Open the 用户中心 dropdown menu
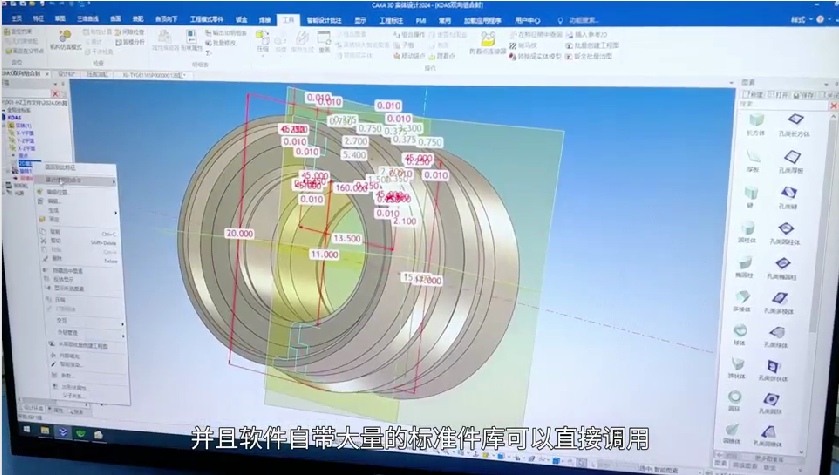 tap(531, 19)
